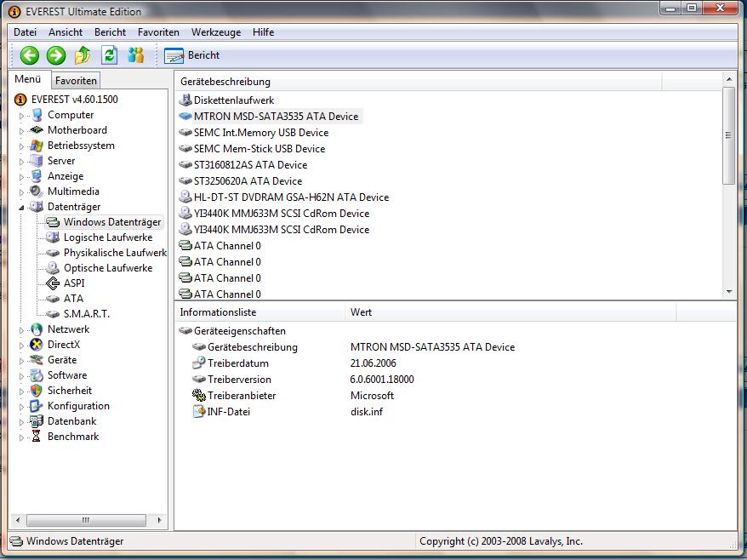Viewport: 747px width, 560px height.
Task: Go forward with green right arrow
Action: (x=56, y=56)
